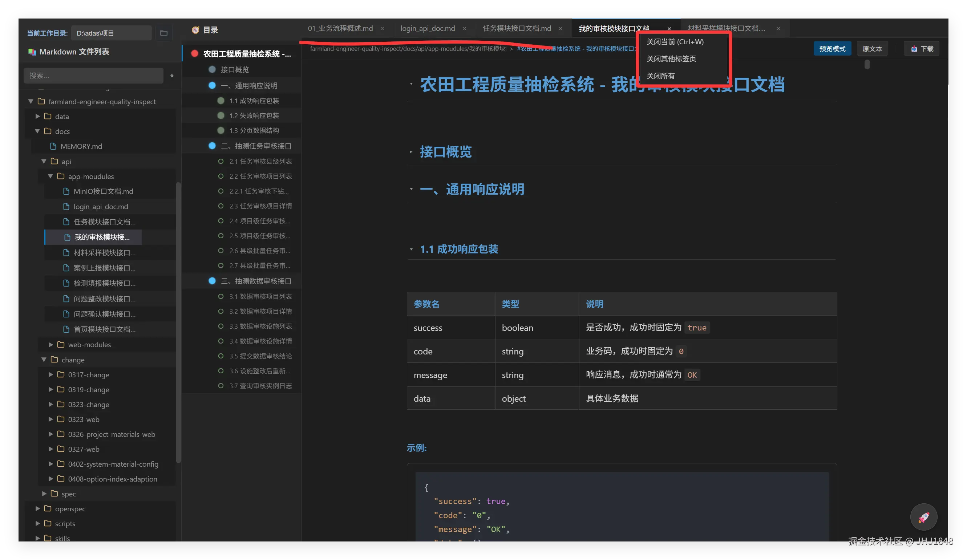This screenshot has height=560, width=967.
Task: Click the blue bullet before 二、抽测任务审核接口
Action: (212, 146)
